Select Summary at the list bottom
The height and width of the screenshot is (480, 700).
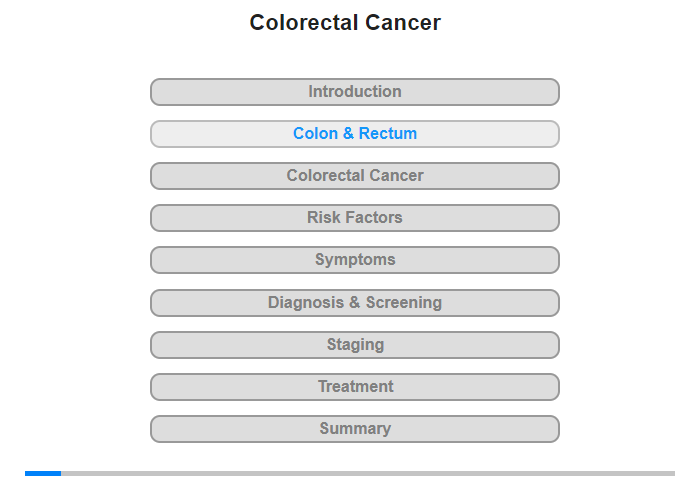[354, 429]
